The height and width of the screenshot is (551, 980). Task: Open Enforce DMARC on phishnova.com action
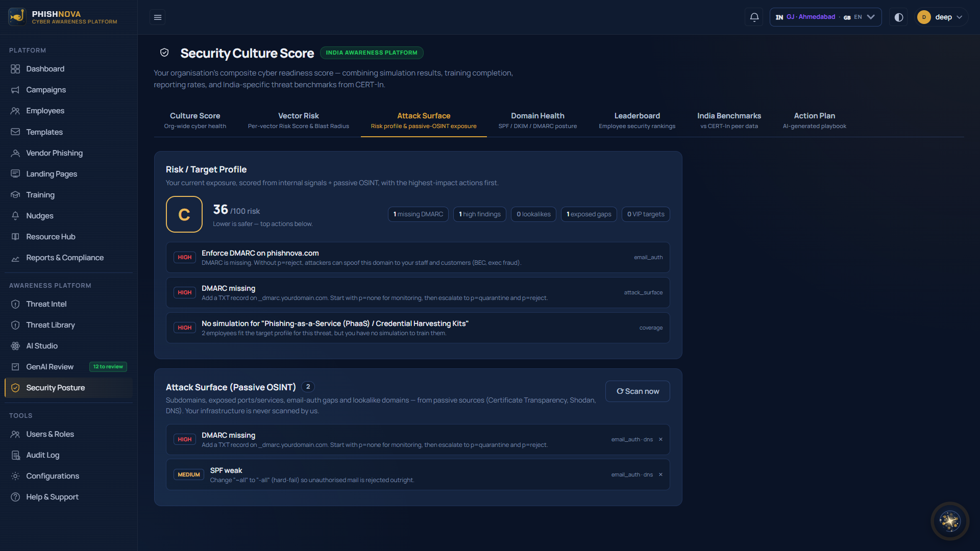(x=418, y=257)
